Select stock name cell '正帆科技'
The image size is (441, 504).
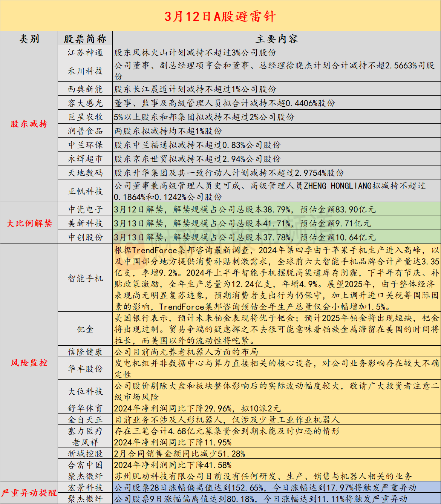(x=85, y=191)
